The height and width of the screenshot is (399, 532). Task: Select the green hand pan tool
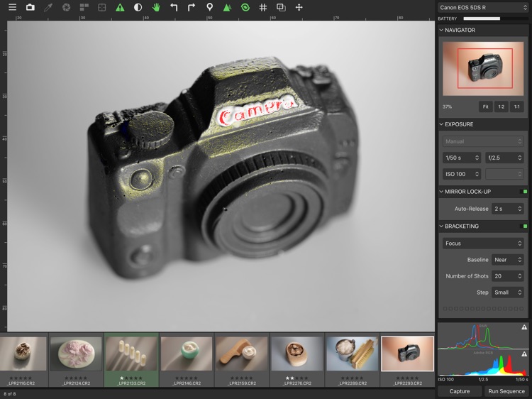[156, 7]
